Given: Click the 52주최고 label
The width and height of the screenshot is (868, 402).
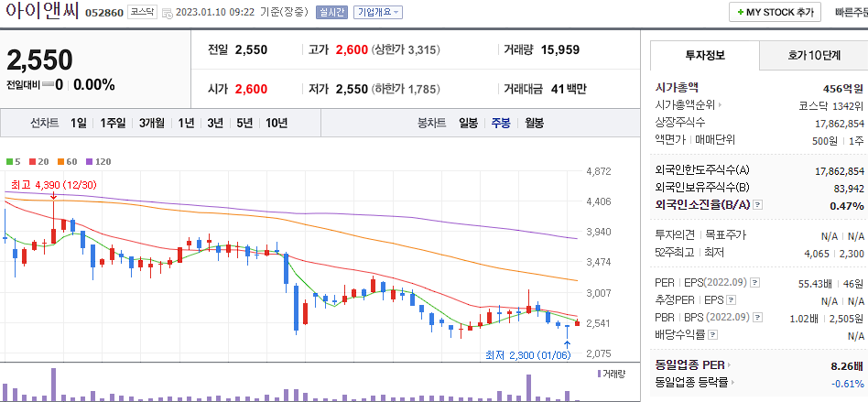Looking at the screenshot, I should coord(673,253).
